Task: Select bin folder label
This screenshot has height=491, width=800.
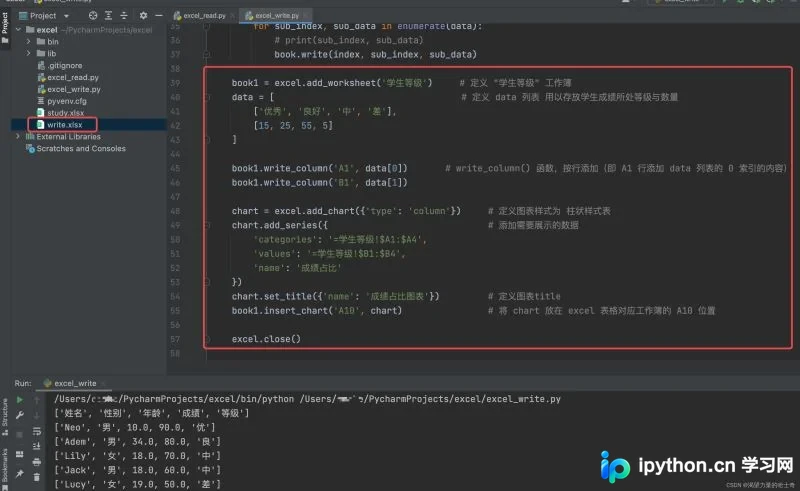Action: pyautogui.click(x=53, y=41)
